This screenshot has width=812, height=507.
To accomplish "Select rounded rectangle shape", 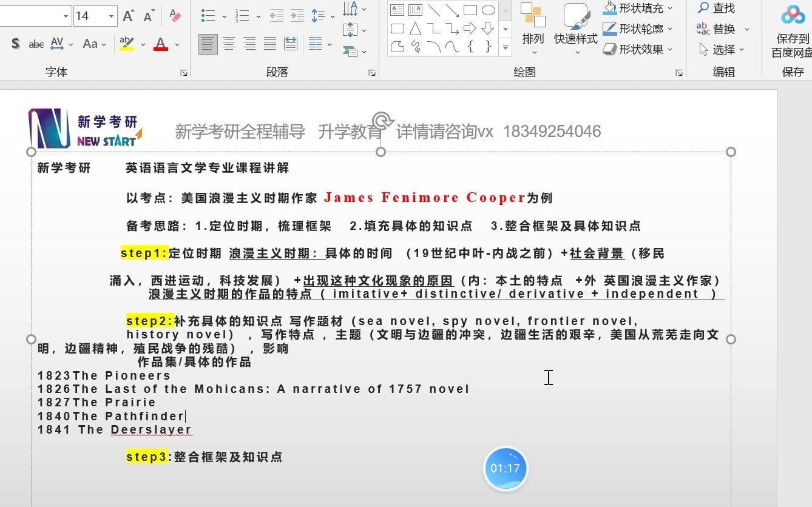I will coord(397,28).
